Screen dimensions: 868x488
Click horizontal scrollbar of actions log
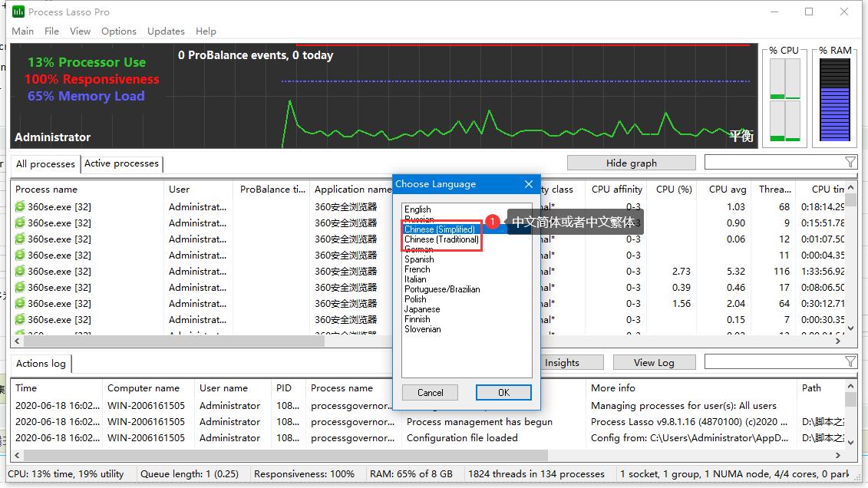coord(285,455)
